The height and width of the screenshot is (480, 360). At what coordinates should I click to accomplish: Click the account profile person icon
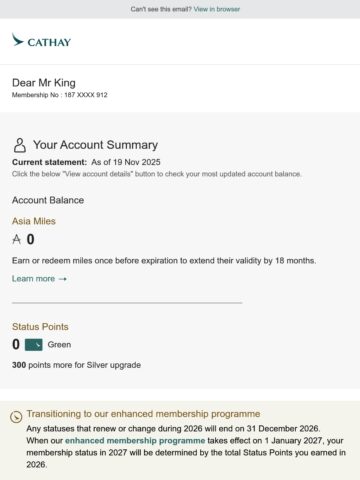(20, 145)
